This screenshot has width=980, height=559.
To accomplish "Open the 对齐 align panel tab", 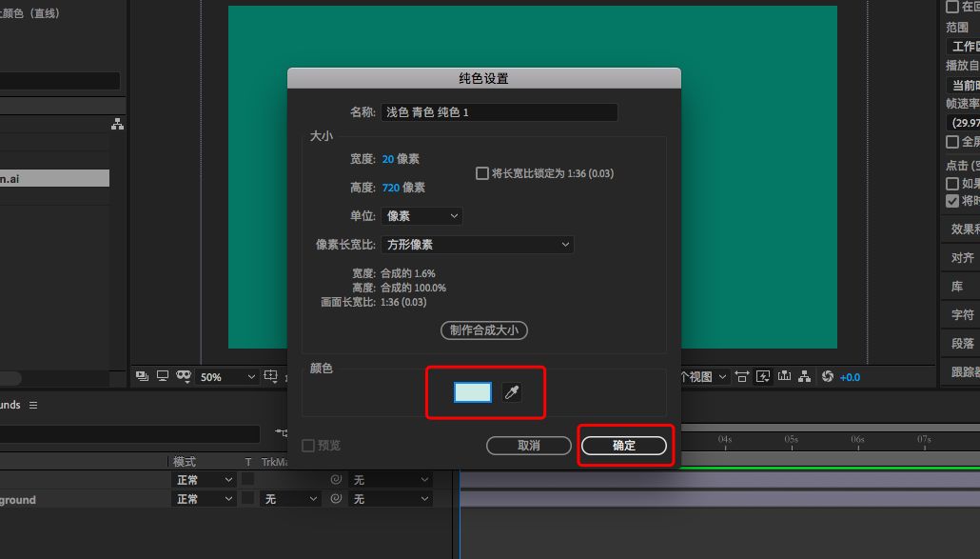I will [963, 258].
